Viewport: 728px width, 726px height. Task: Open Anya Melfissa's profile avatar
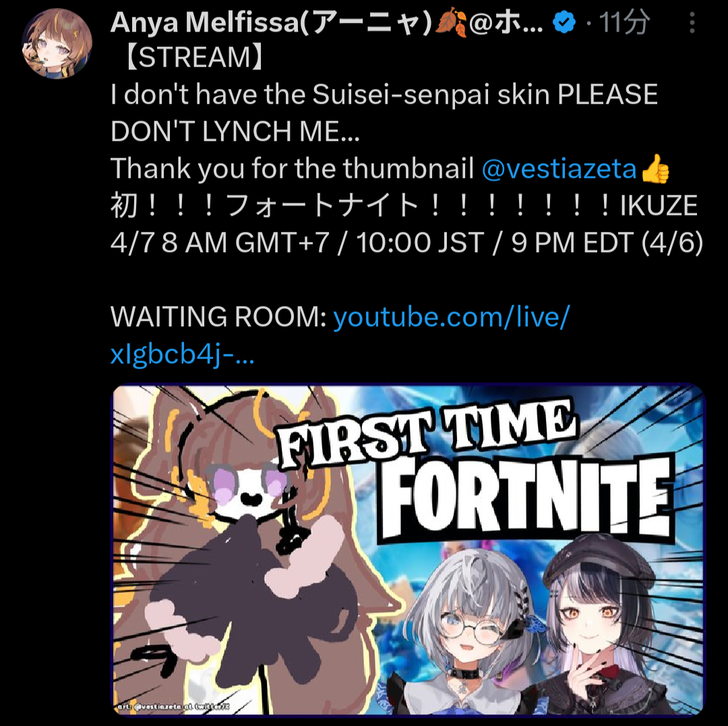click(57, 43)
